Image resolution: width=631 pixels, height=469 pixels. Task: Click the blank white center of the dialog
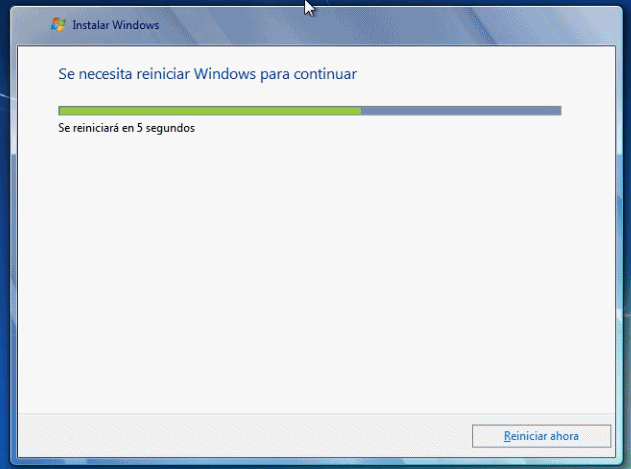[x=315, y=270]
